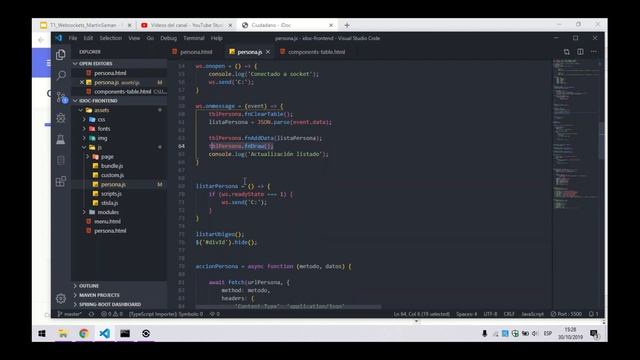Open the Help menu
The height and width of the screenshot is (360, 640).
tap(217, 38)
